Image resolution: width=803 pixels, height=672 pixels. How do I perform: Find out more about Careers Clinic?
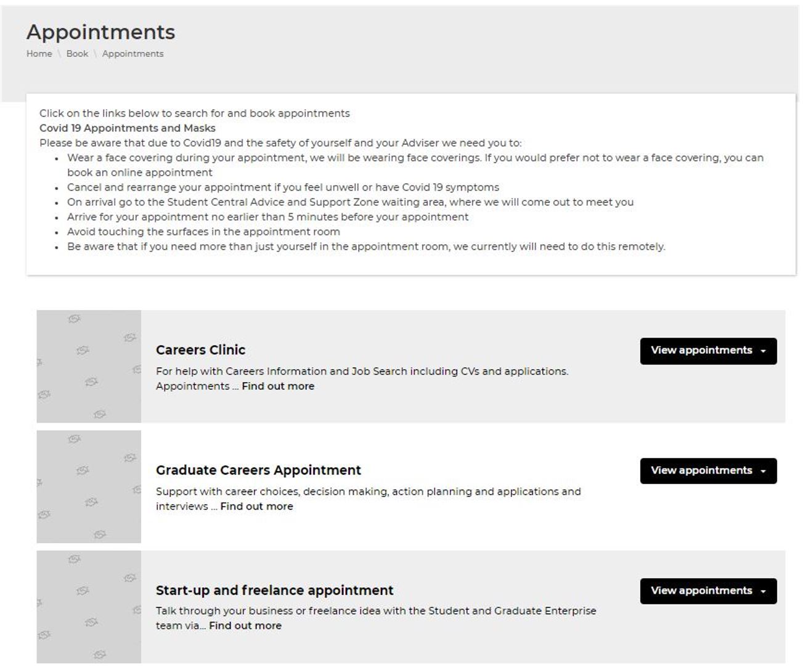pos(278,387)
